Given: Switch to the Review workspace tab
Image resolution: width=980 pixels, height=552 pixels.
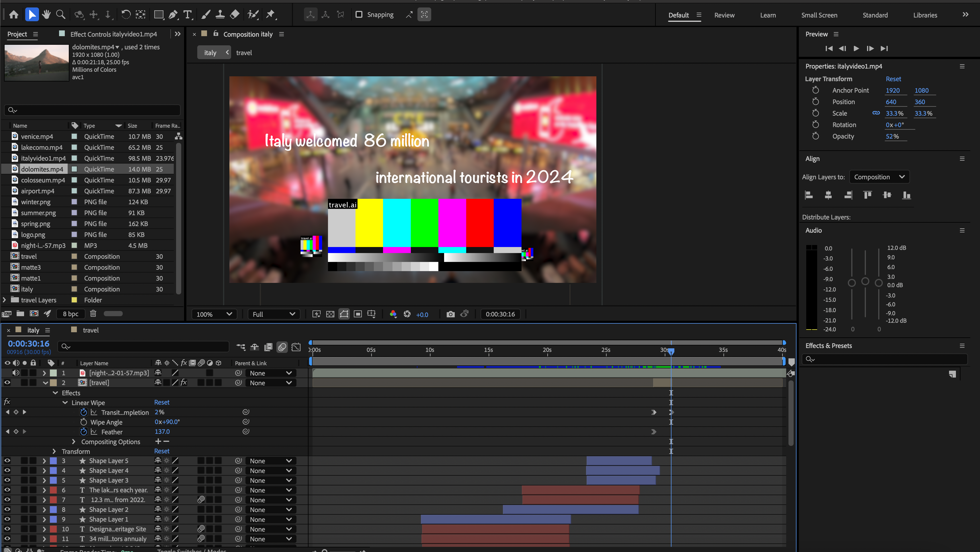Looking at the screenshot, I should (724, 15).
